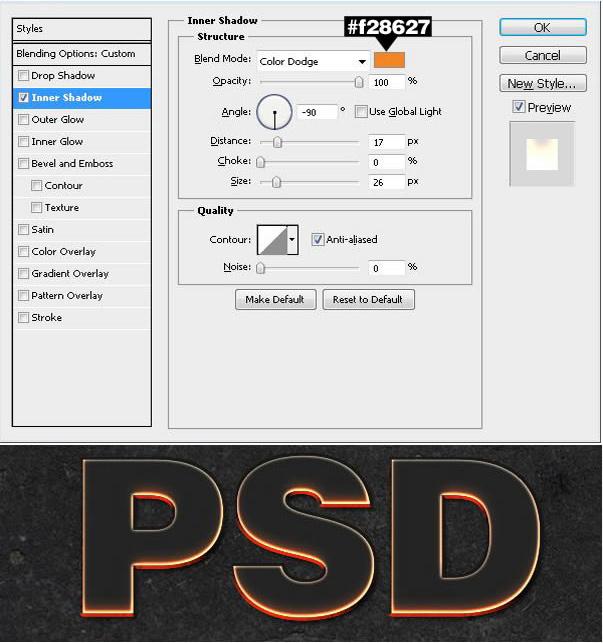Click the style preview thumbnail
This screenshot has width=603, height=643.
(542, 154)
